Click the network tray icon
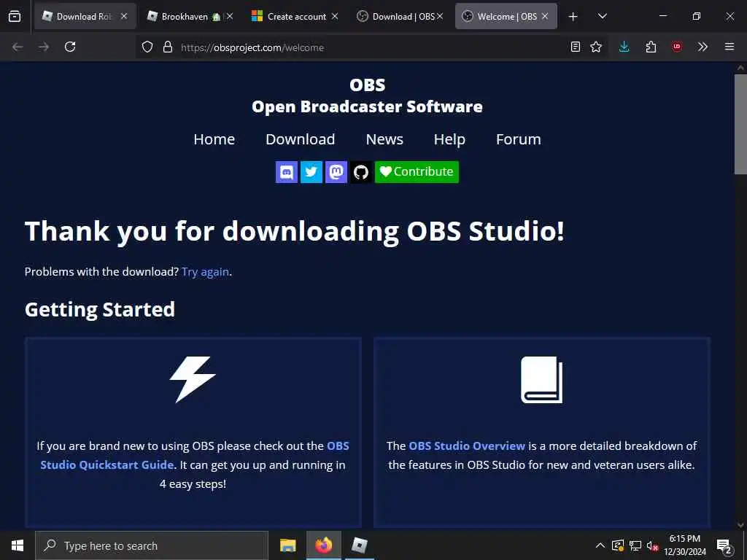The width and height of the screenshot is (747, 560). point(635,545)
